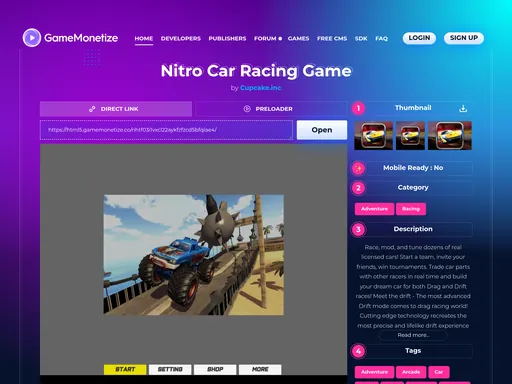Screen dimensions: 512x384
Task: Click the Adventure tag under Tags
Action: point(374,372)
